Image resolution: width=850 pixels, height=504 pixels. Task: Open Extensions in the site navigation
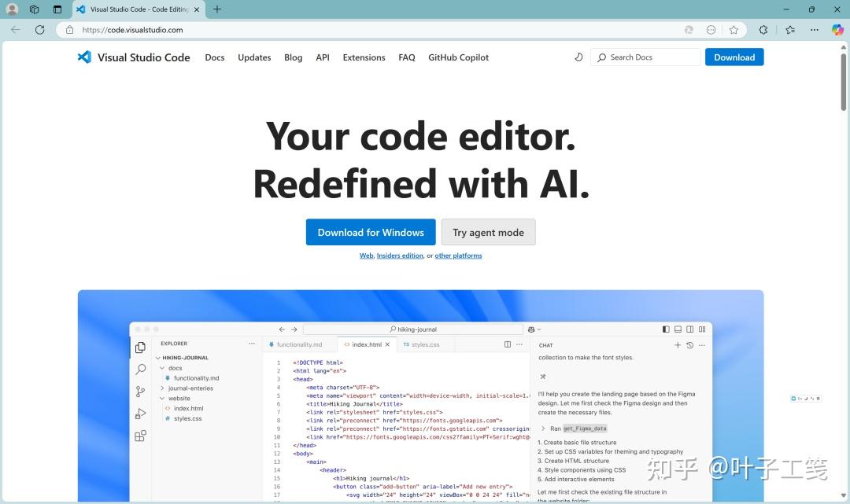[364, 57]
